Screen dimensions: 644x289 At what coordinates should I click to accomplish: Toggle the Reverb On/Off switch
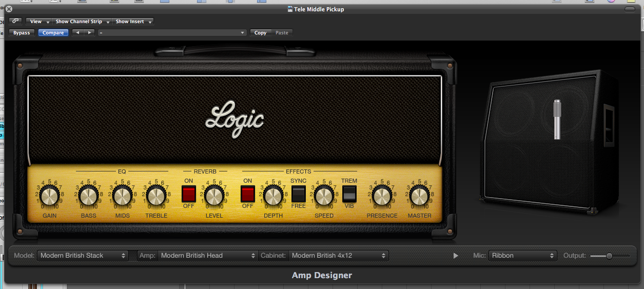click(x=189, y=194)
